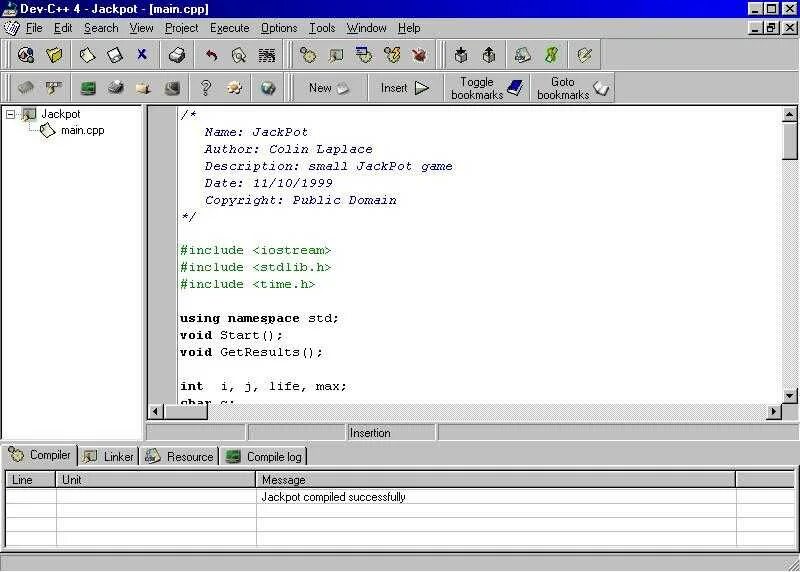Click the green figure-eight toolbar icon

tap(551, 55)
